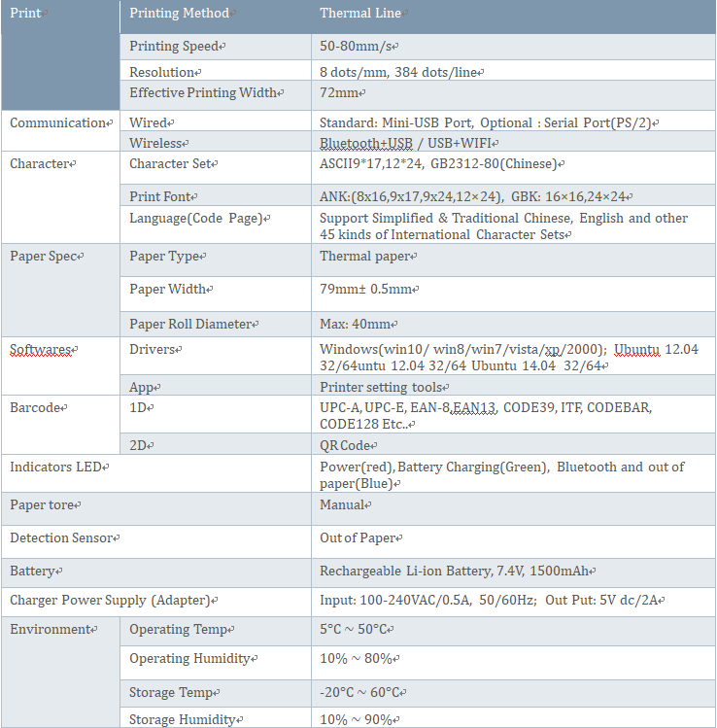Select the '-20°C ~ 60°C' value
Viewport: 717px width, 728px height.
359,693
